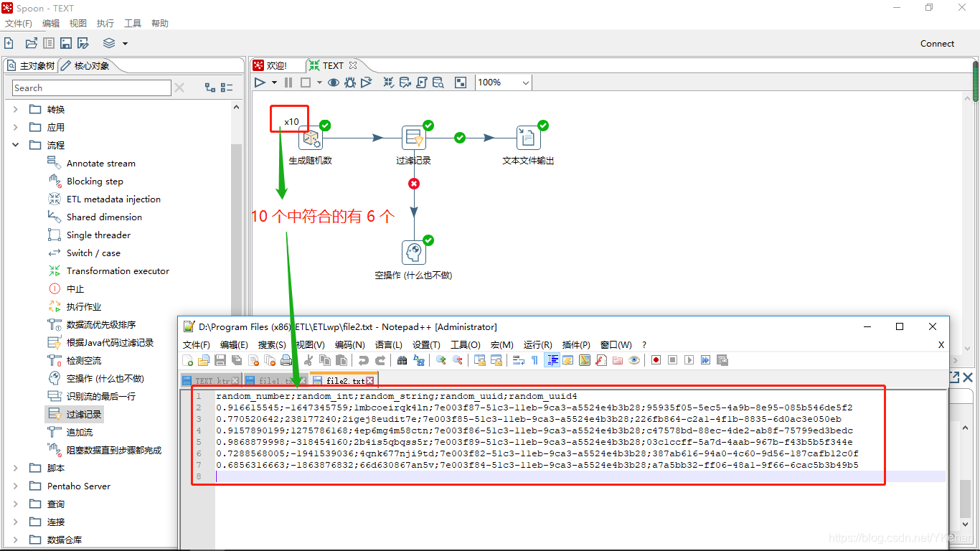Open the 文件(F) menu in Spoon
Screen dimensions: 980x551
pos(19,24)
